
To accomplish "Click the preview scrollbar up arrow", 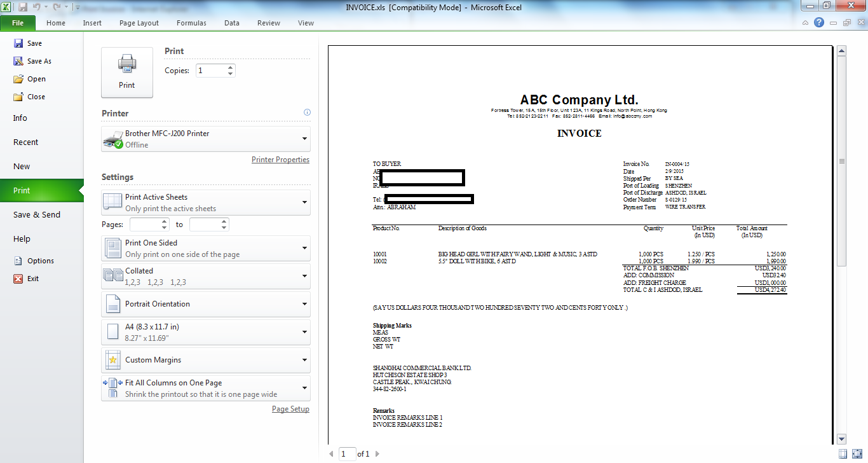I will (842, 51).
